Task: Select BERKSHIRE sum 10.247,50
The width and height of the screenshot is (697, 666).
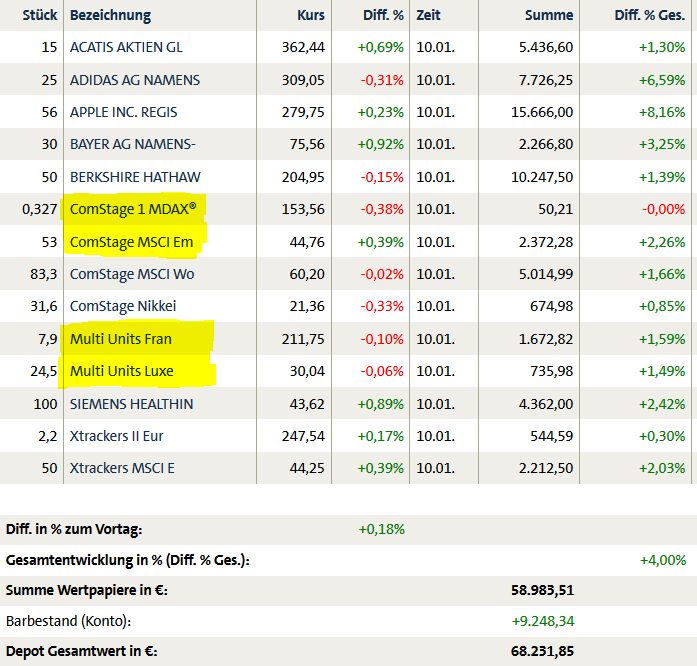Action: (x=542, y=177)
